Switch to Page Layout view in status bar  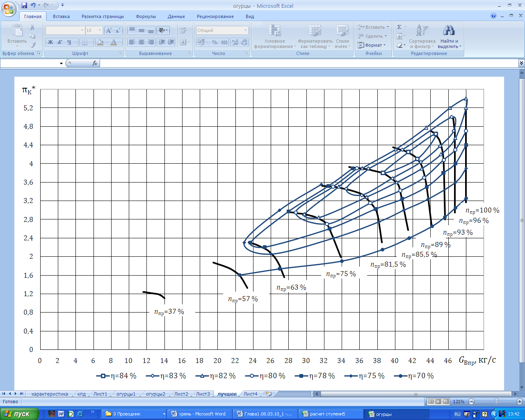(438, 402)
